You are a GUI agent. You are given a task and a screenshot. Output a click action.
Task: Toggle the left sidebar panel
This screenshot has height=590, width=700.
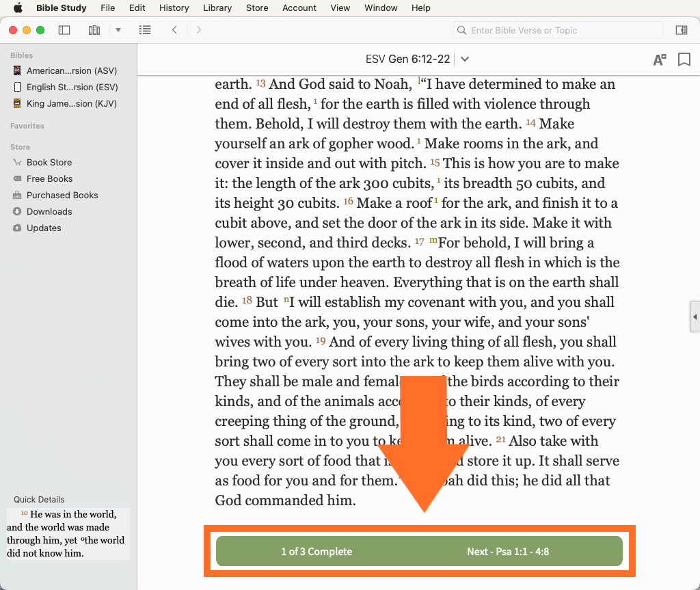[64, 30]
